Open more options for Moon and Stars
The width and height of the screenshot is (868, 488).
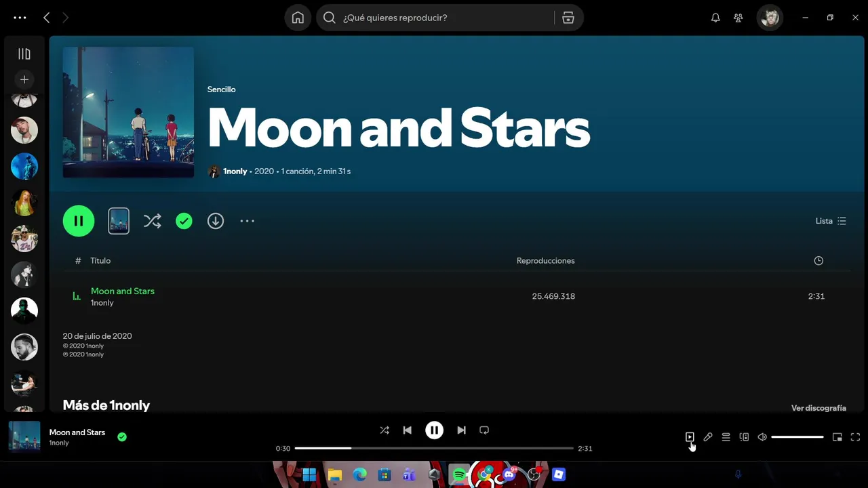coord(248,221)
